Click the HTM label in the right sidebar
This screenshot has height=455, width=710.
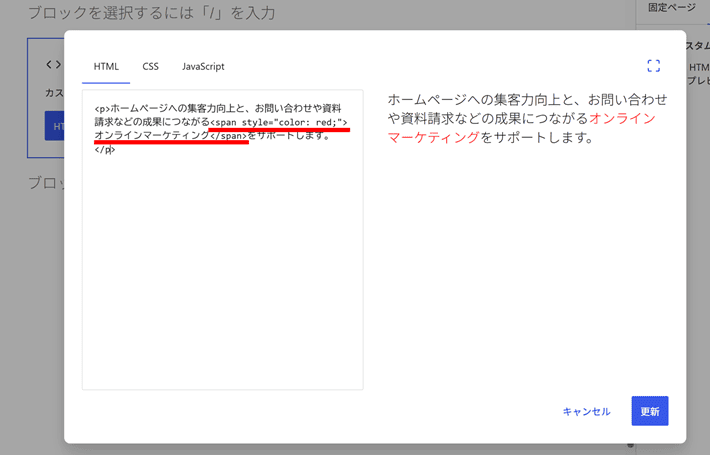(x=699, y=67)
